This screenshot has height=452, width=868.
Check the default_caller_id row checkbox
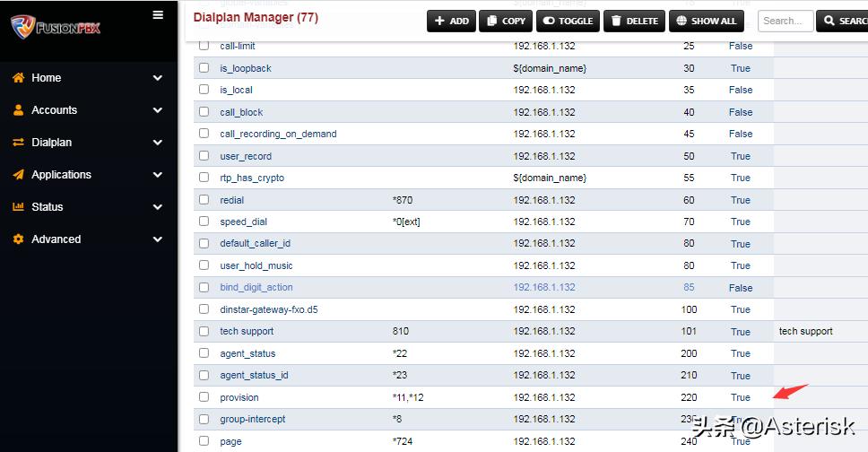coord(204,243)
